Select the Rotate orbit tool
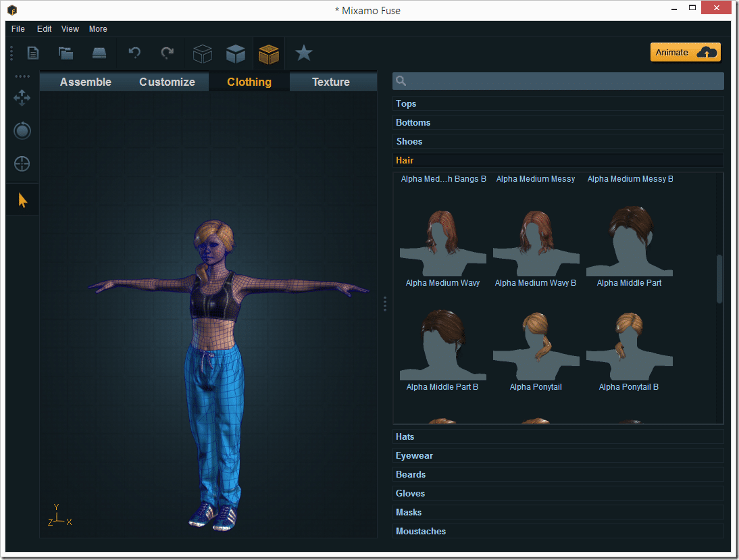Screen dimensions: 739x560 coord(22,130)
